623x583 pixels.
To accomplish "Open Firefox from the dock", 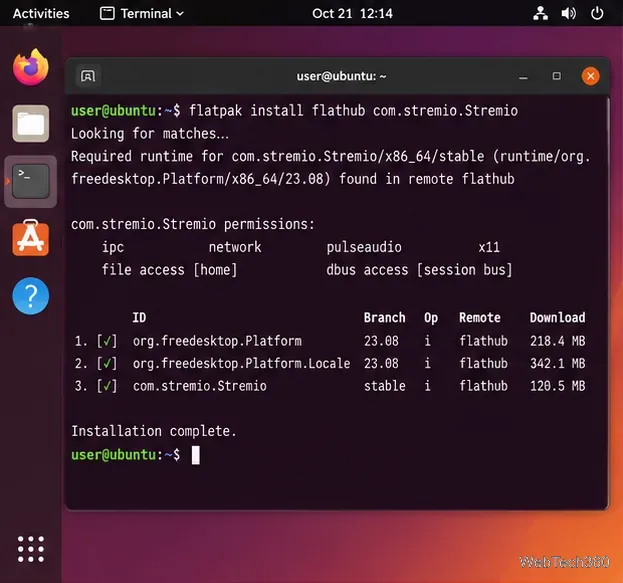I will click(x=31, y=67).
